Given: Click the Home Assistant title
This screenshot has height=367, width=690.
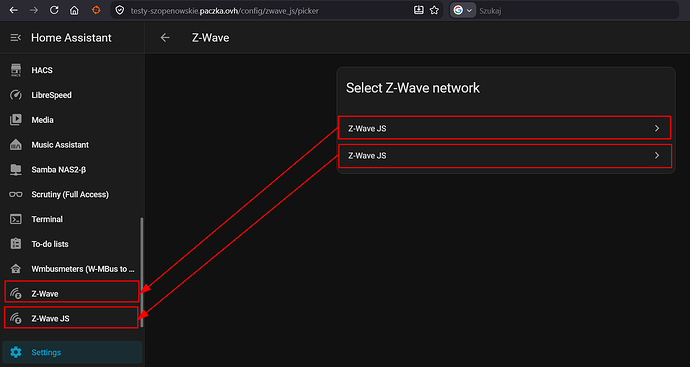Looking at the screenshot, I should [x=71, y=38].
